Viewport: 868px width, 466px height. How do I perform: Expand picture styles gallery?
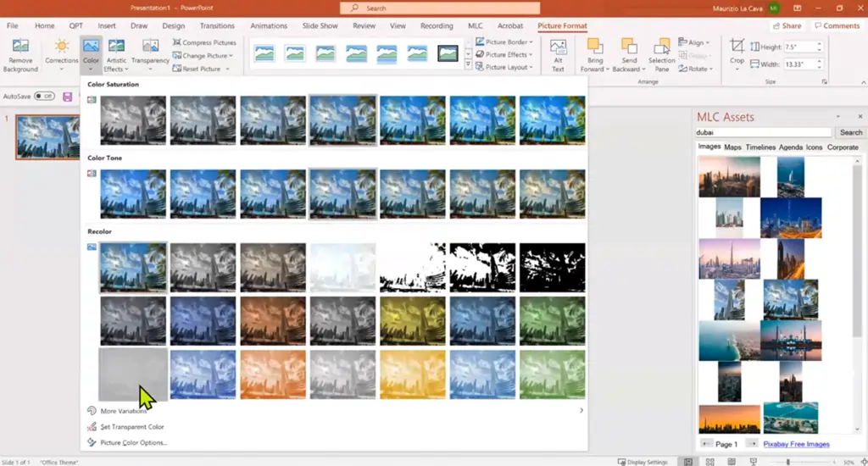[468, 65]
